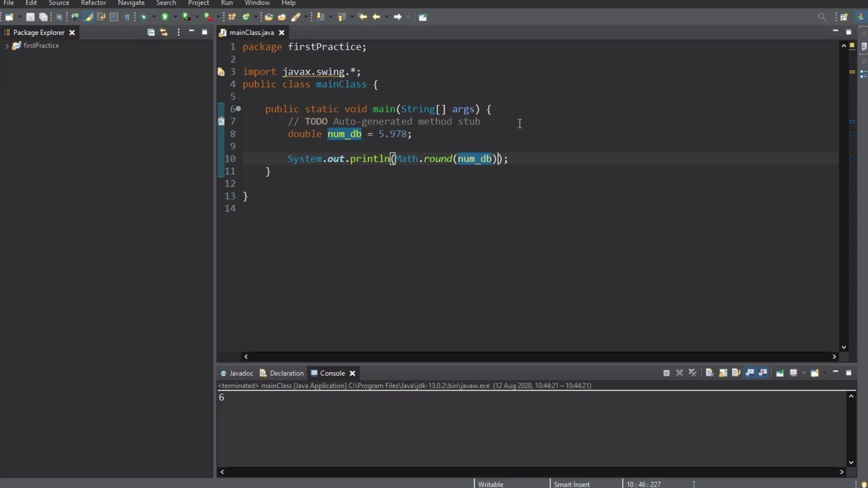
Task: Click the Clear Console icon
Action: point(709,373)
